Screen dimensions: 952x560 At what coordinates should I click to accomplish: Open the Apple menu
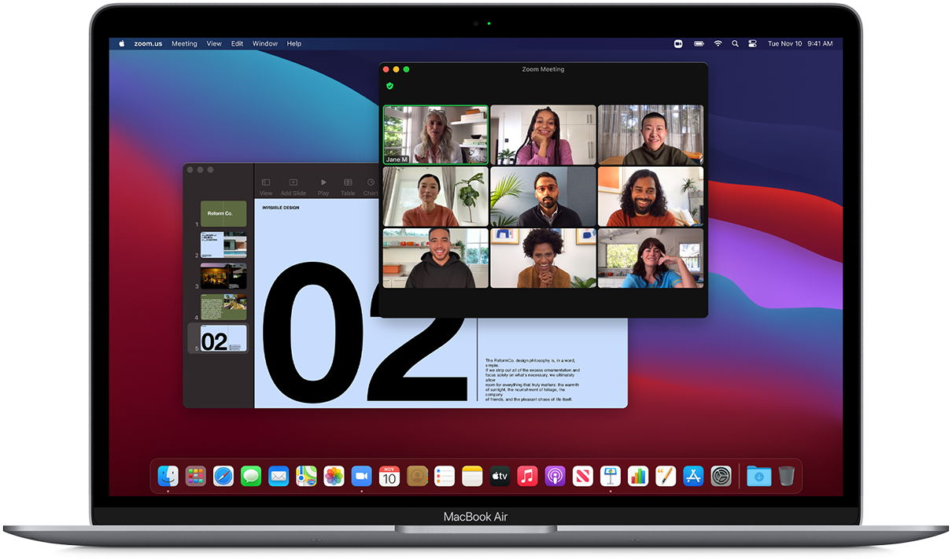[122, 44]
